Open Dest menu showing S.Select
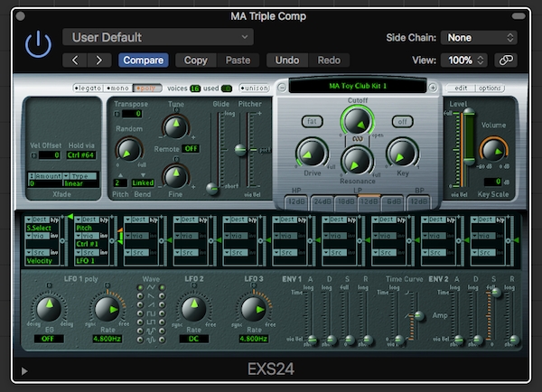Viewport: 542px width, 392px height. (x=37, y=219)
